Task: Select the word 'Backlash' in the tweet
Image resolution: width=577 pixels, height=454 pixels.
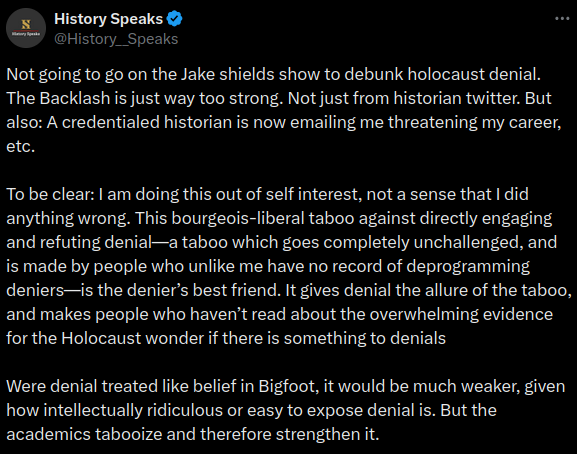Action: point(75,98)
